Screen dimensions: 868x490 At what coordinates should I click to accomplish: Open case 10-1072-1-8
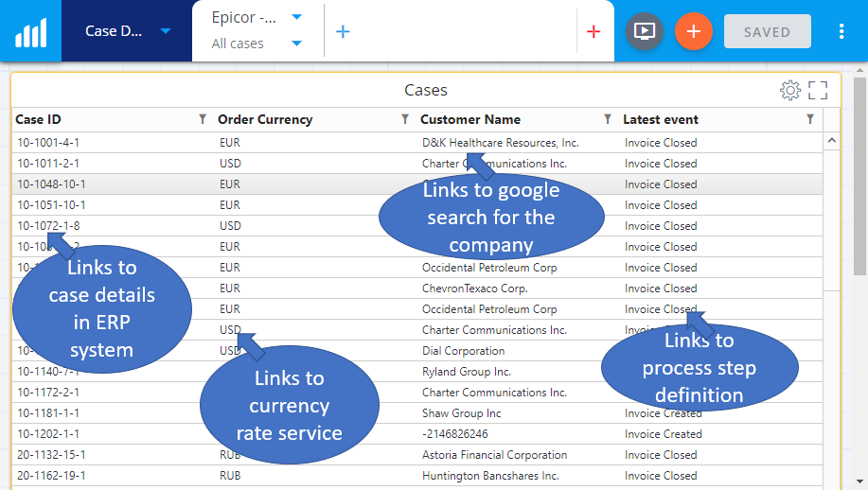48,226
